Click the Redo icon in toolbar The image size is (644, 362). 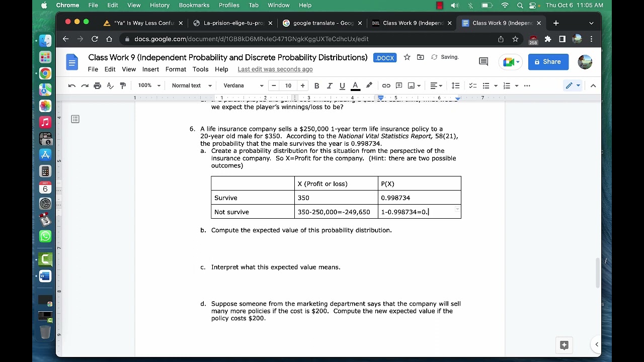click(x=85, y=85)
